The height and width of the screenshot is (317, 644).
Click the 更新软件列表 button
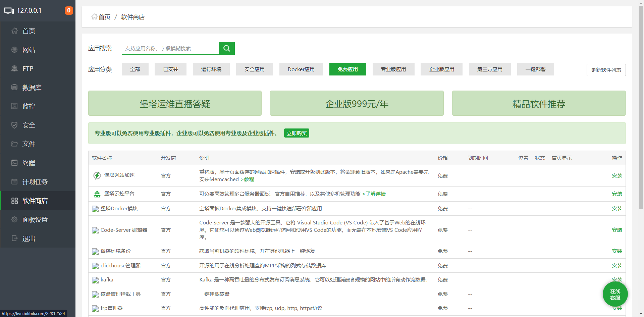pos(606,70)
